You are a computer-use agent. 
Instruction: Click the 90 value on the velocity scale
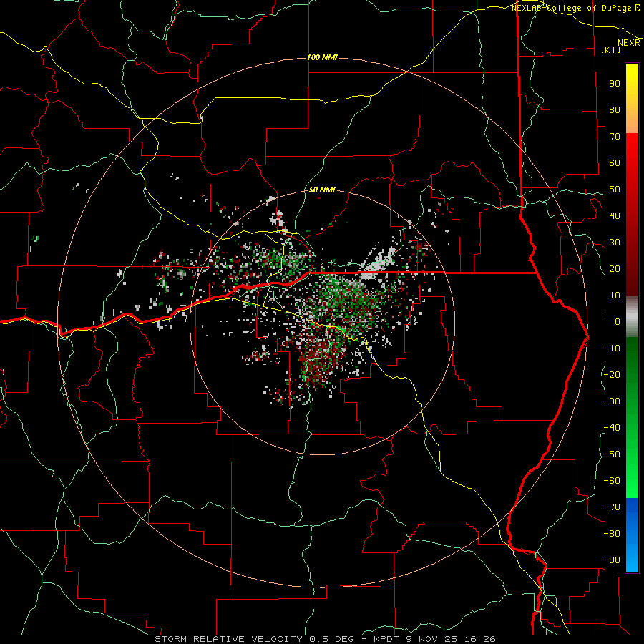(615, 84)
